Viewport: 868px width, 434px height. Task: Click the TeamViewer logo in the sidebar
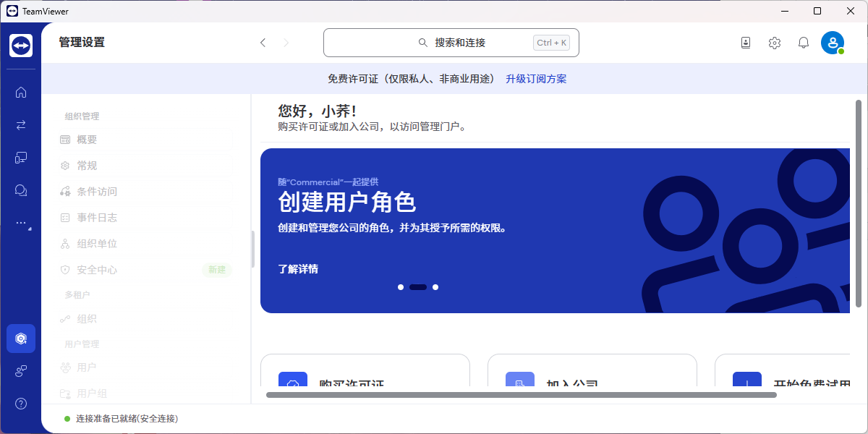(21, 46)
